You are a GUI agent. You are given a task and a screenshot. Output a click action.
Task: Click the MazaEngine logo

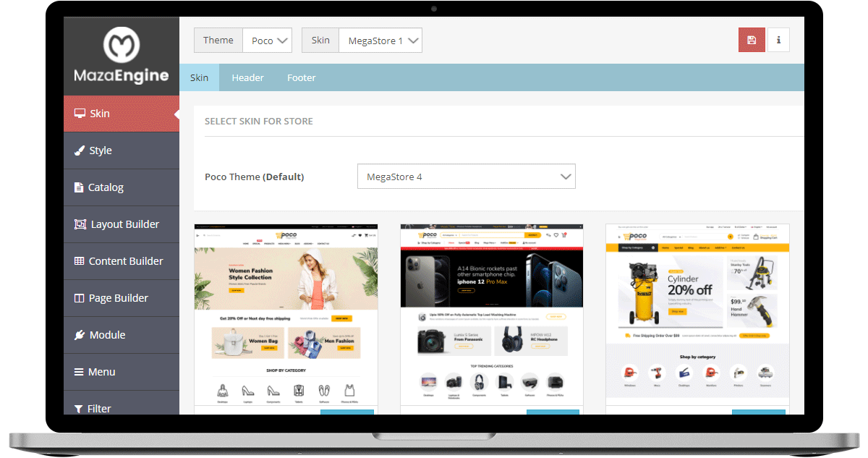[121, 56]
